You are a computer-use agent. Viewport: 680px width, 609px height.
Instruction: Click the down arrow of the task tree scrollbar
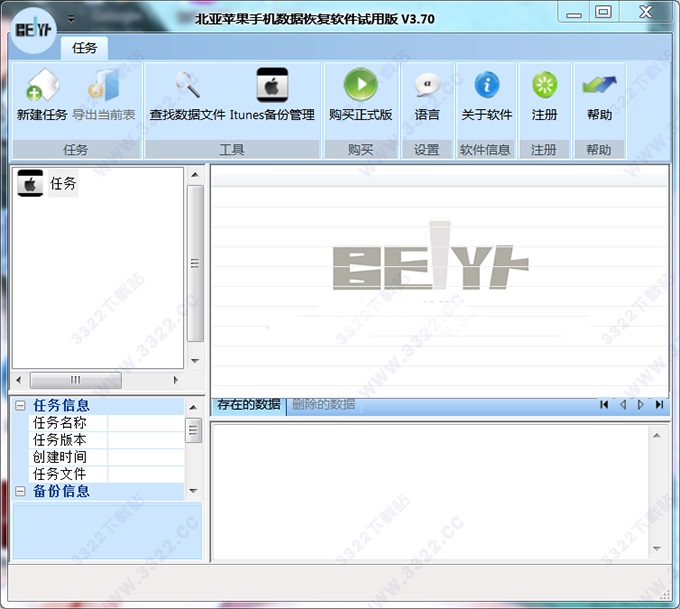195,361
